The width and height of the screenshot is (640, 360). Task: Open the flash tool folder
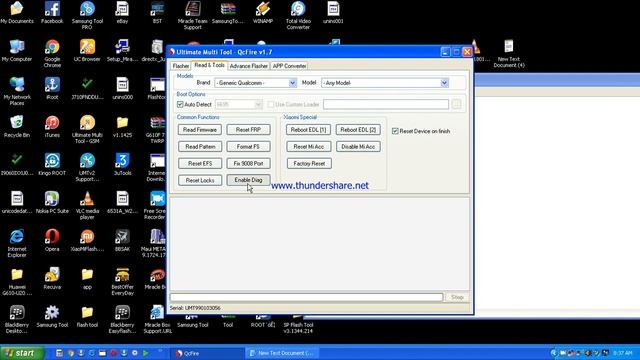pos(87,316)
